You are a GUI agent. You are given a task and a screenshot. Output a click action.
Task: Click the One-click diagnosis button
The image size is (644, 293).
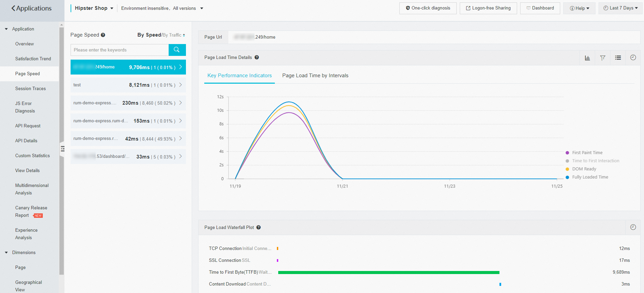[x=428, y=8]
